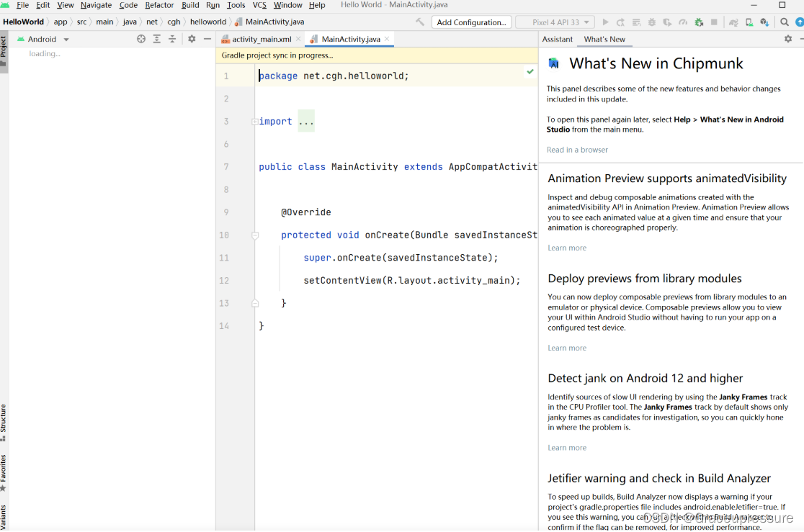Click Learn more under Deploy previews

coord(566,348)
